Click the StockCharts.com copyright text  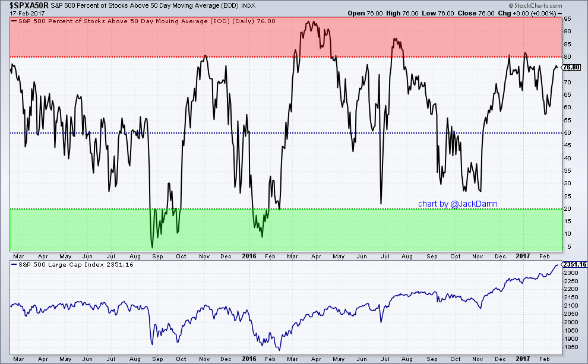point(535,5)
